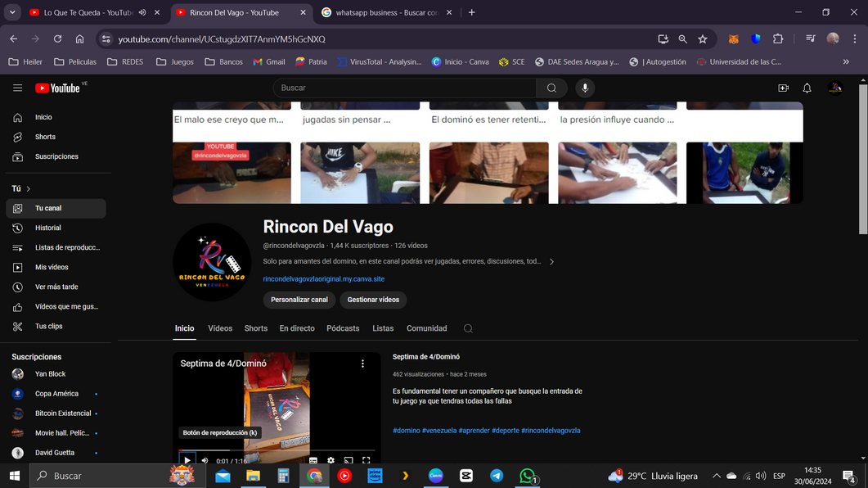868x488 pixels.
Task: Switch to the Pódcasts tab
Action: click(x=343, y=328)
